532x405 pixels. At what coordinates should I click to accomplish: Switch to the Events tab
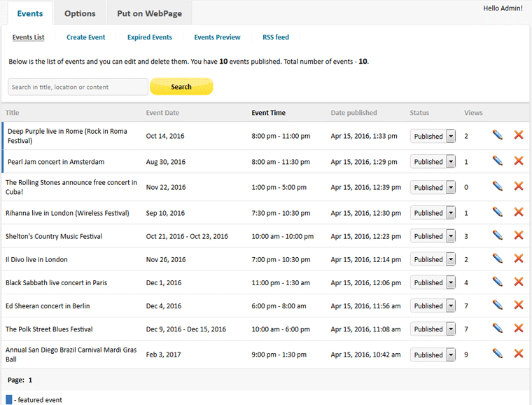click(x=30, y=13)
